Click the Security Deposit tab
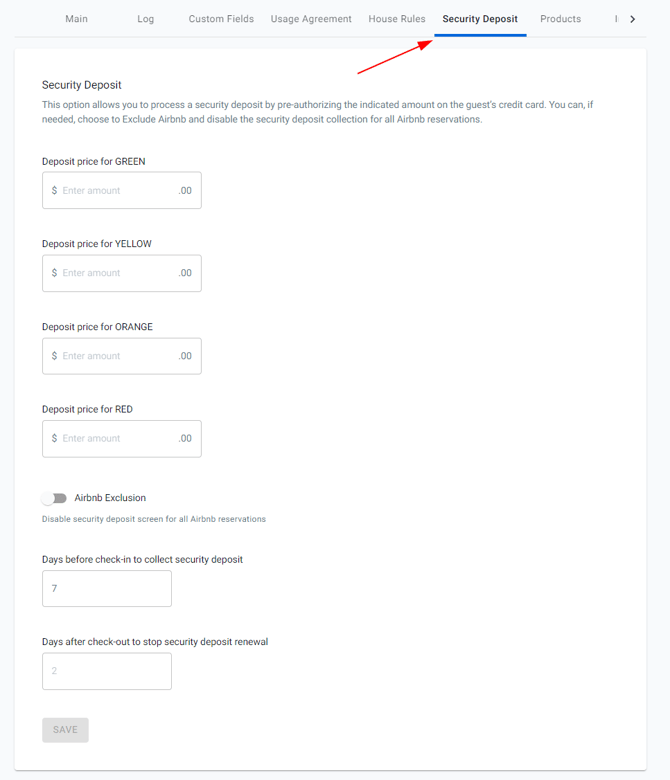The image size is (670, 780). pos(480,19)
